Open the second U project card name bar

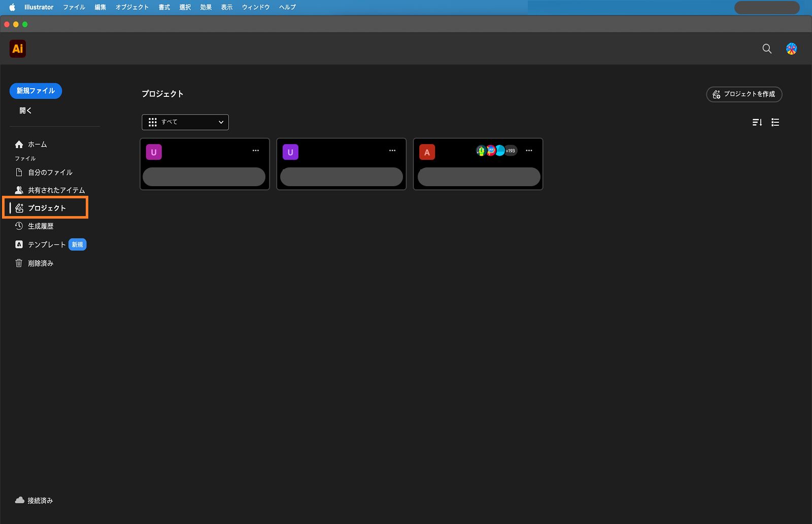point(342,177)
